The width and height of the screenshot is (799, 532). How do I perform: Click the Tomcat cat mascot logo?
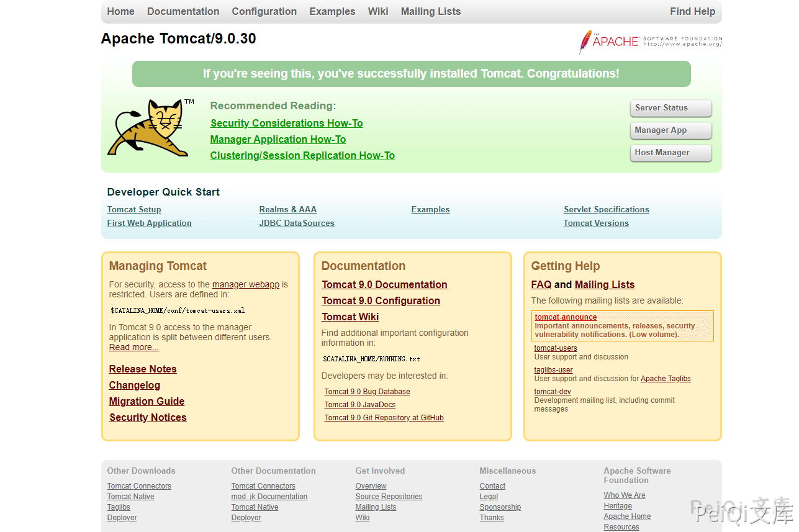[x=148, y=128]
